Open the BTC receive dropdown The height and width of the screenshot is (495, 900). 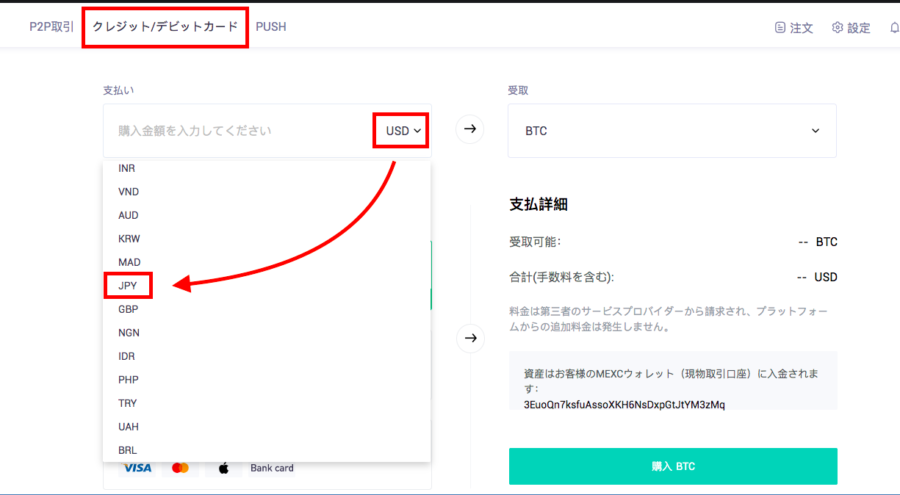672,131
